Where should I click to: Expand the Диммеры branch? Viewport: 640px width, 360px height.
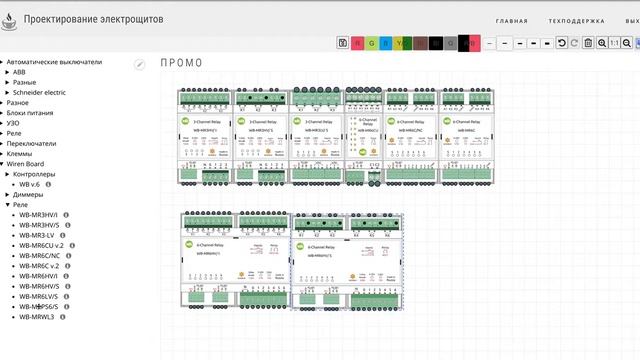click(7, 195)
